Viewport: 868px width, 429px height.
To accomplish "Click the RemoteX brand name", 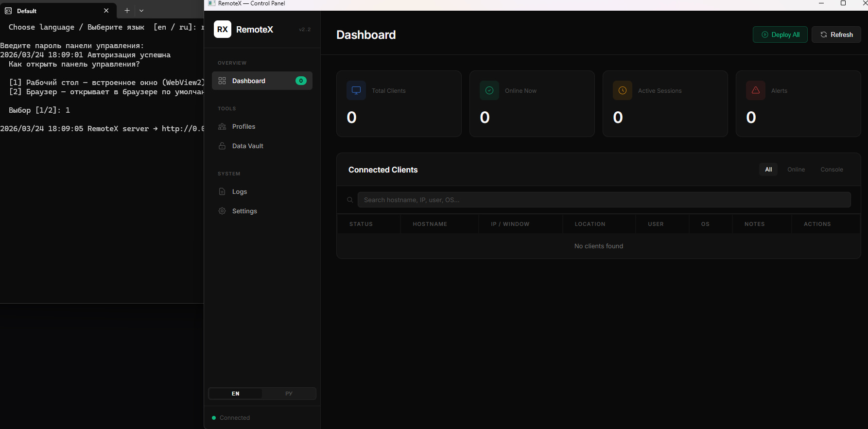I will pos(255,30).
